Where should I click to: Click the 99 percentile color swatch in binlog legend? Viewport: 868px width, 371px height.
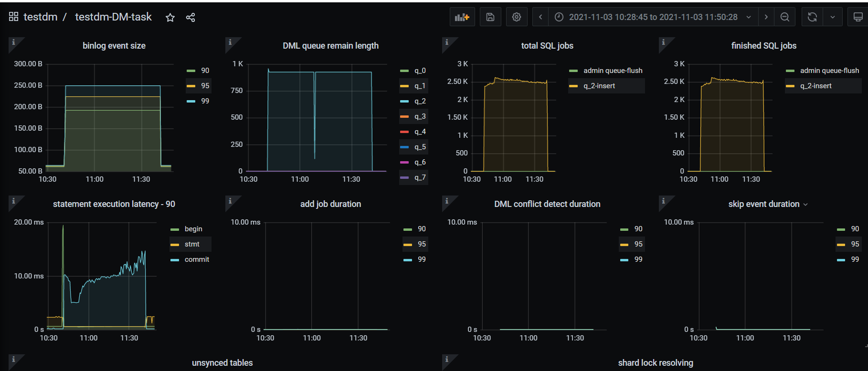click(191, 101)
